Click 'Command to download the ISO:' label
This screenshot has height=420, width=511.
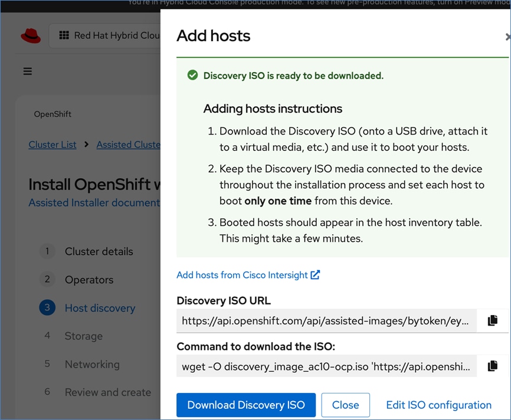(256, 346)
